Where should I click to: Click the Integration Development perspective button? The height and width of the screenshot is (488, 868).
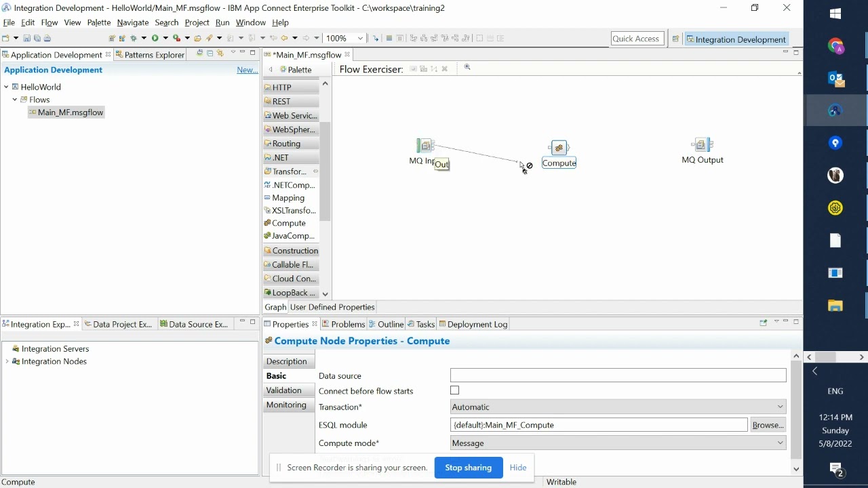point(736,39)
